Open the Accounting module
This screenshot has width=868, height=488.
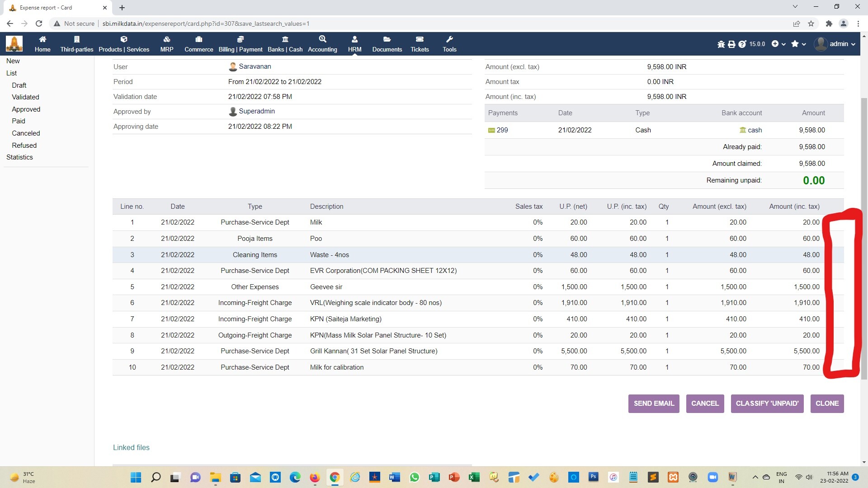click(322, 44)
